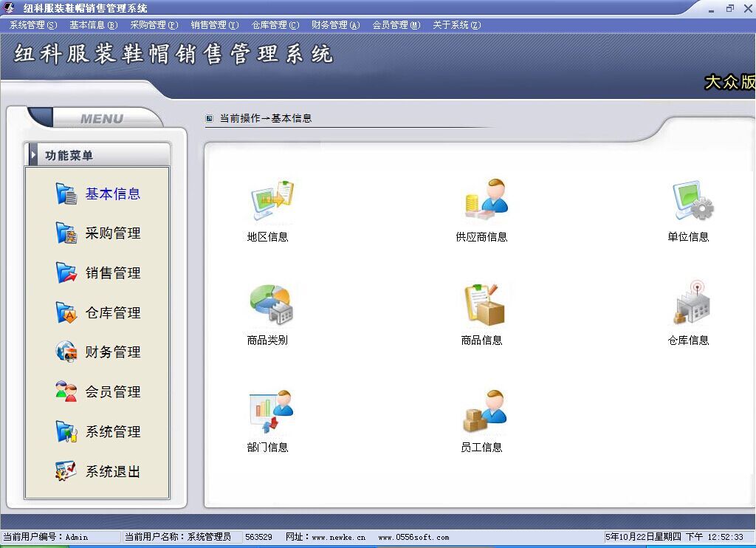This screenshot has height=548, width=756.
Task: Click the 部门信息 department info icon
Action: [270, 411]
